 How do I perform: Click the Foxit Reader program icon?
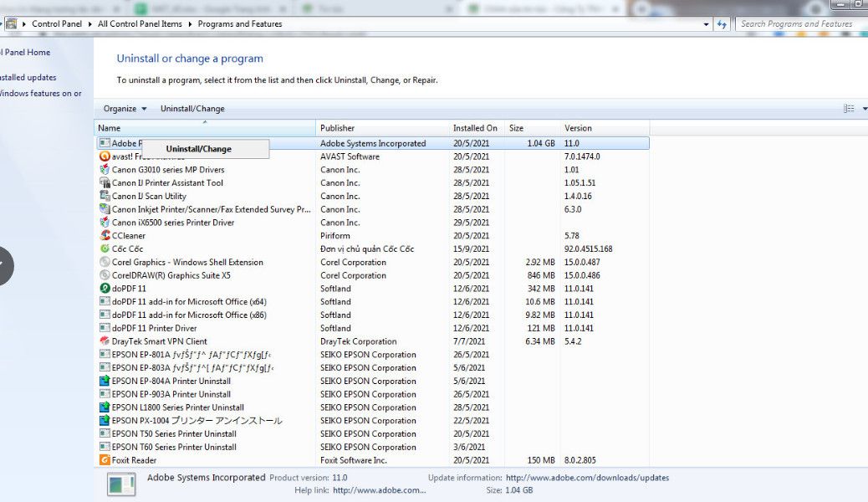tap(105, 460)
